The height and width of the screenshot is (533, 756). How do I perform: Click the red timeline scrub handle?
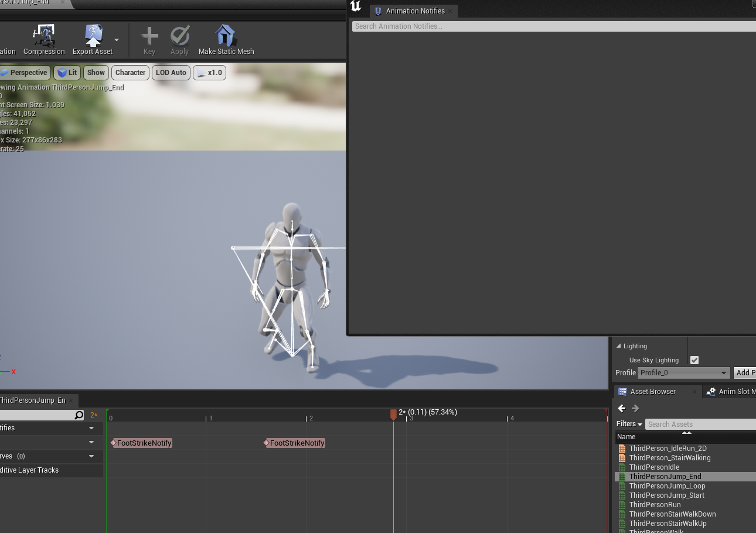[393, 415]
